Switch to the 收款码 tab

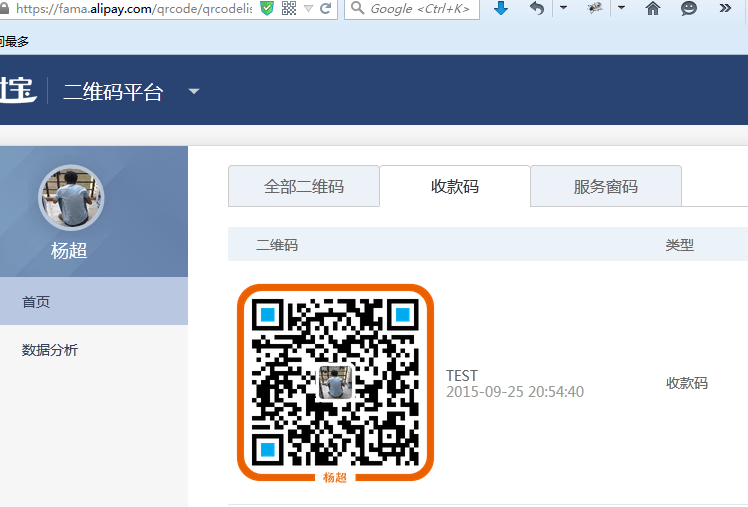[455, 186]
